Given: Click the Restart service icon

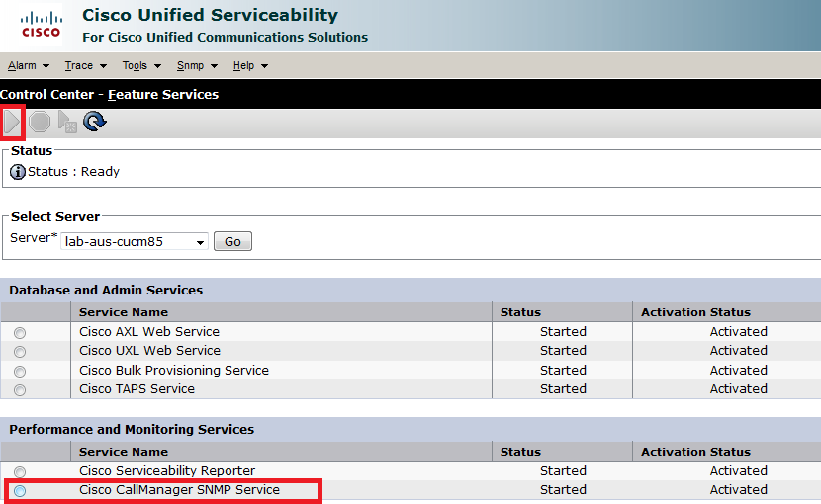Looking at the screenshot, I should point(67,122).
